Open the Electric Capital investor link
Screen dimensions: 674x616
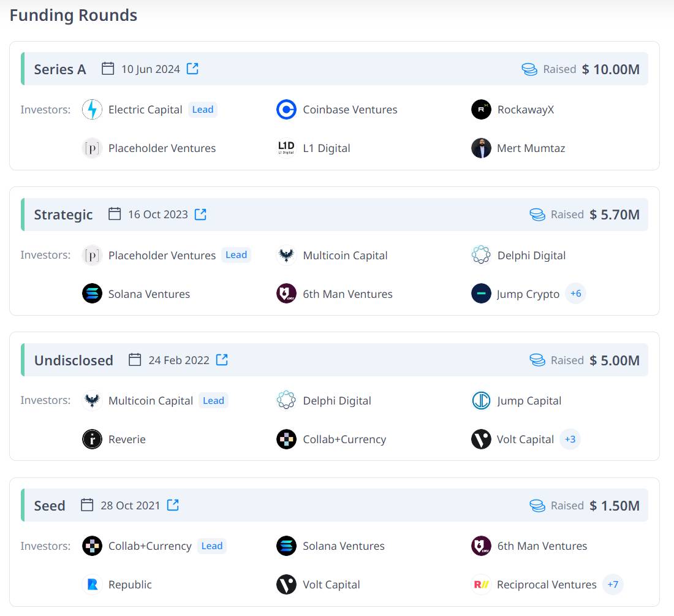[145, 110]
